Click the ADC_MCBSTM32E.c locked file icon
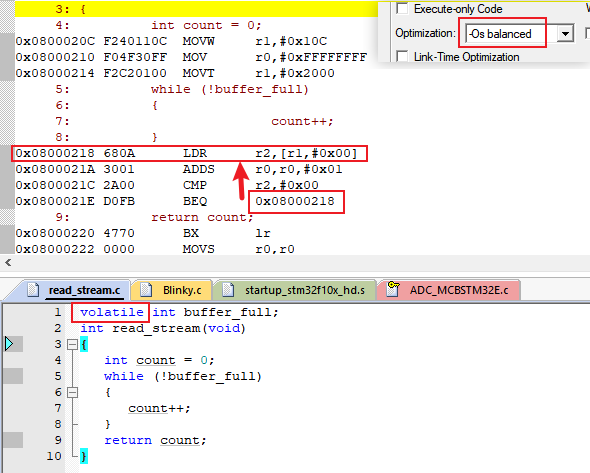 393,289
